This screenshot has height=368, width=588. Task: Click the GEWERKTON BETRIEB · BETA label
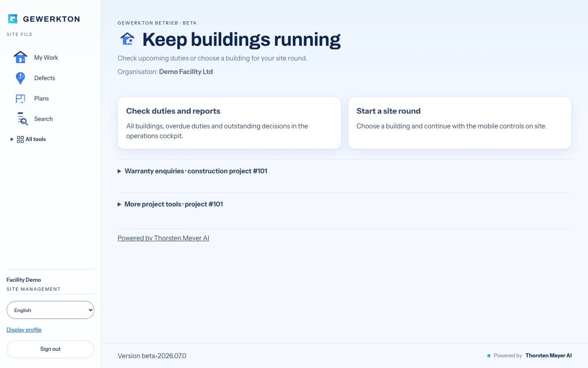click(157, 23)
